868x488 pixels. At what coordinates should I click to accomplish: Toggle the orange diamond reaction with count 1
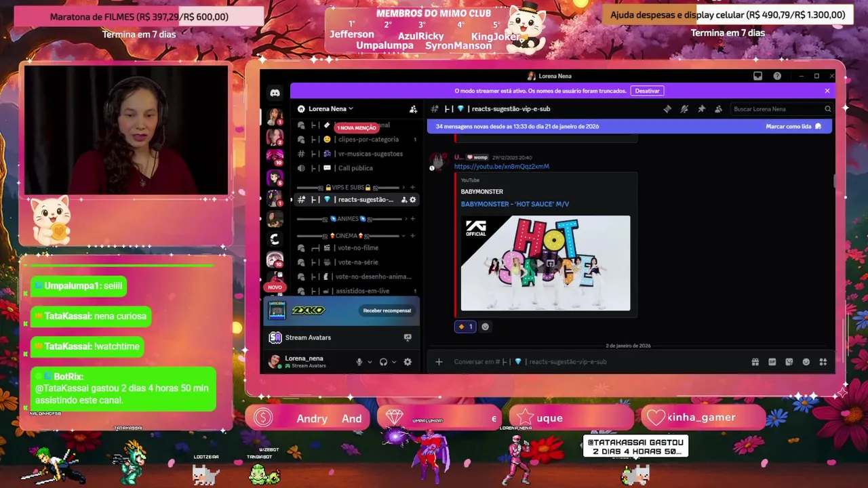pyautogui.click(x=465, y=327)
